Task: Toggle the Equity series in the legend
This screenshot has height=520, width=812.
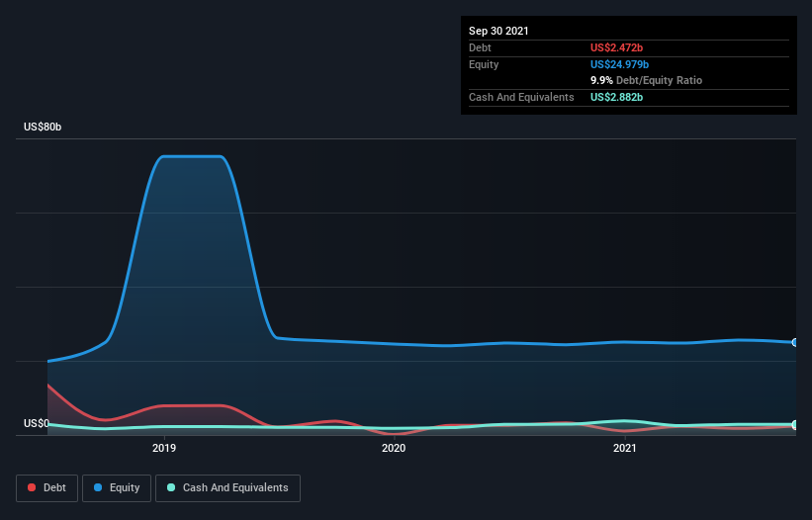Action: point(117,488)
